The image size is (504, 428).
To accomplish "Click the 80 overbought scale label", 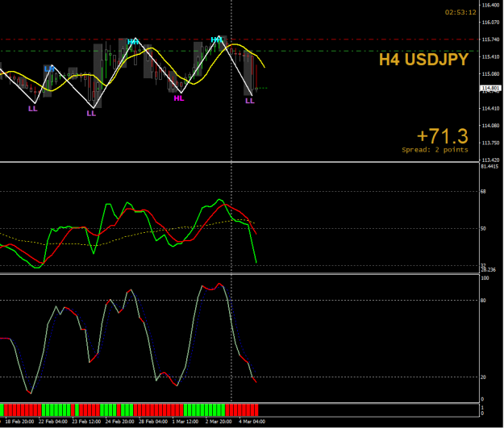I will point(483,301).
